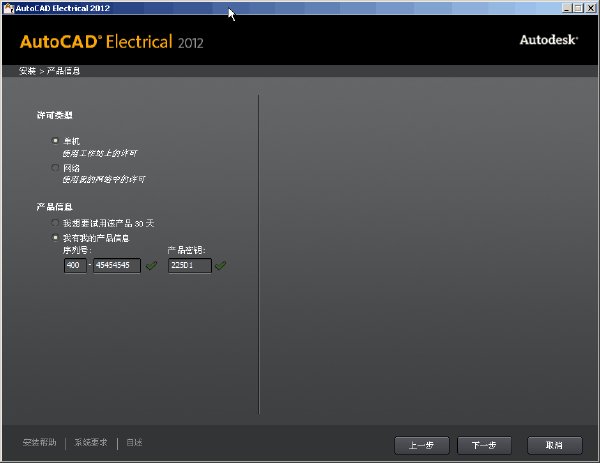Click the green checkmark next to serial number
Image resolution: width=600 pixels, height=463 pixels.
point(152,265)
